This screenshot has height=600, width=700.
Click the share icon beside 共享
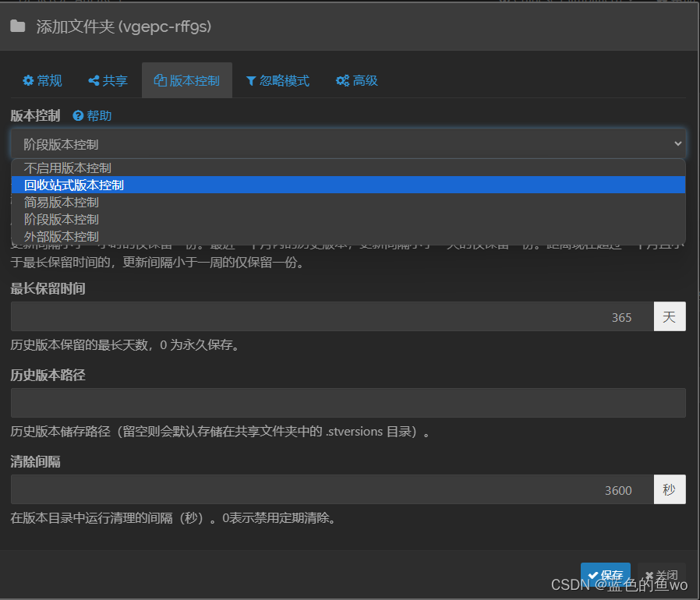(x=94, y=80)
